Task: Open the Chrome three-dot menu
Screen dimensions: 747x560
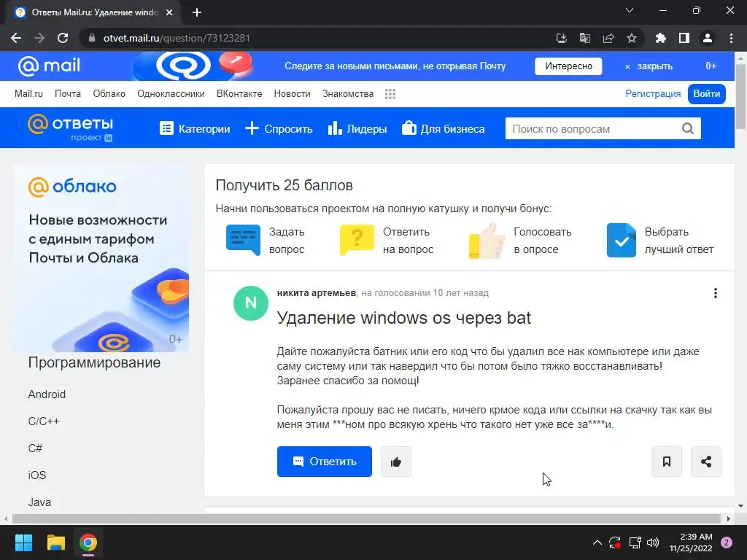Action: 731,38
